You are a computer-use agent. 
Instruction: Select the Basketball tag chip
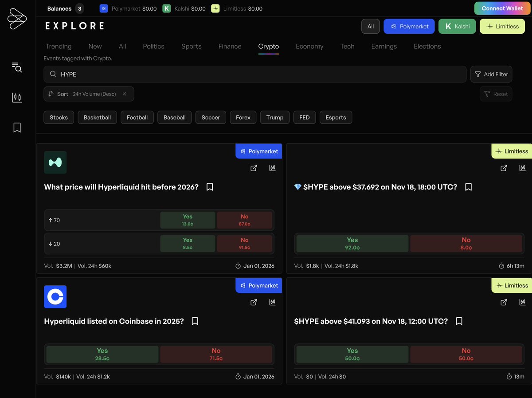pos(97,118)
